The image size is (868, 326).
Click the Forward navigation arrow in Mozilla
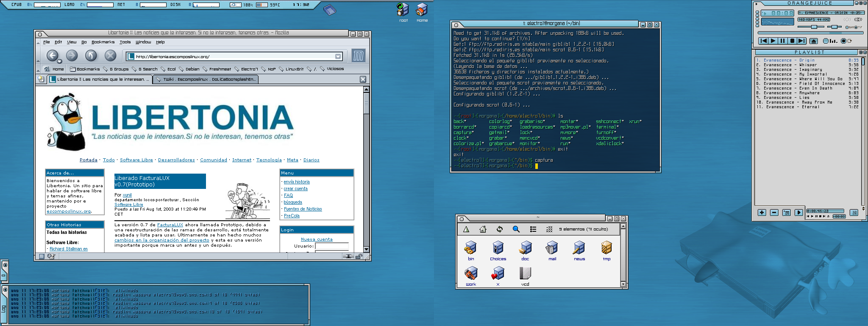pyautogui.click(x=72, y=56)
